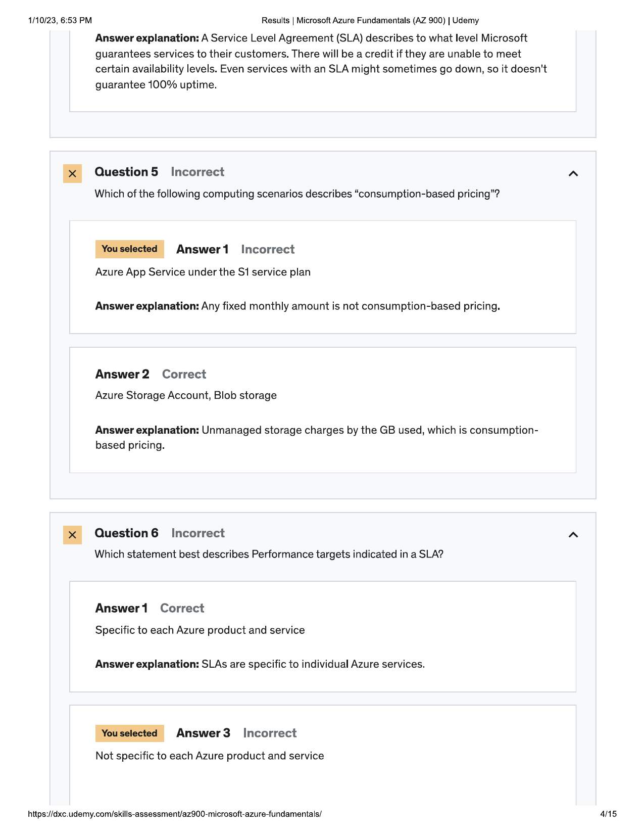Click the Incorrect status beside Question 6
This screenshot has height=834, width=644.
pyautogui.click(x=198, y=533)
